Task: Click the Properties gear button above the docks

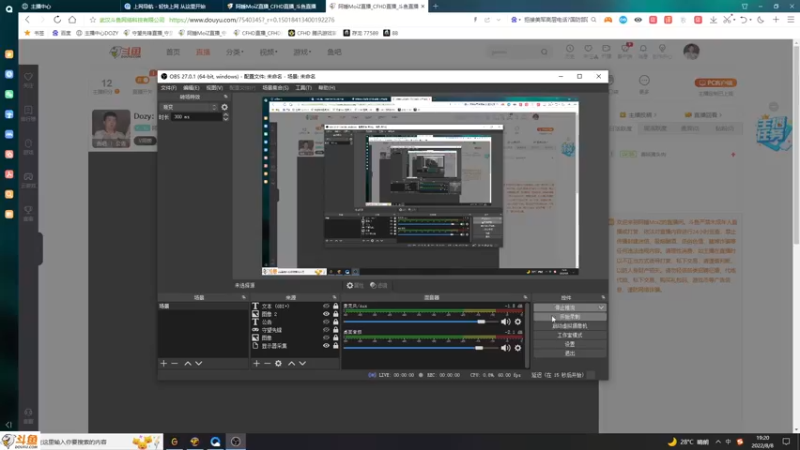Action: tap(355, 285)
